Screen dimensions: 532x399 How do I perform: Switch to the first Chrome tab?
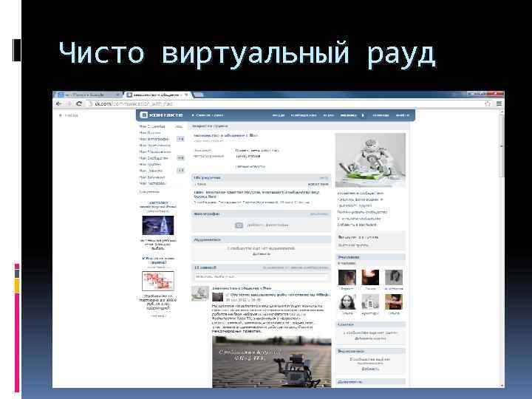point(88,95)
